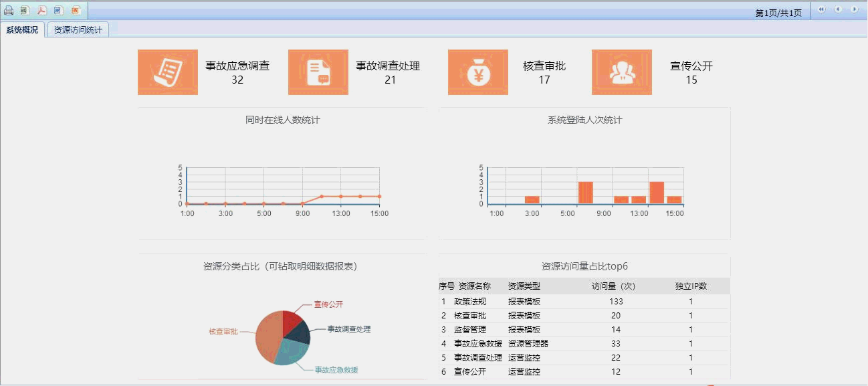
Task: Click the 核查审批 pie label
Action: 223,332
